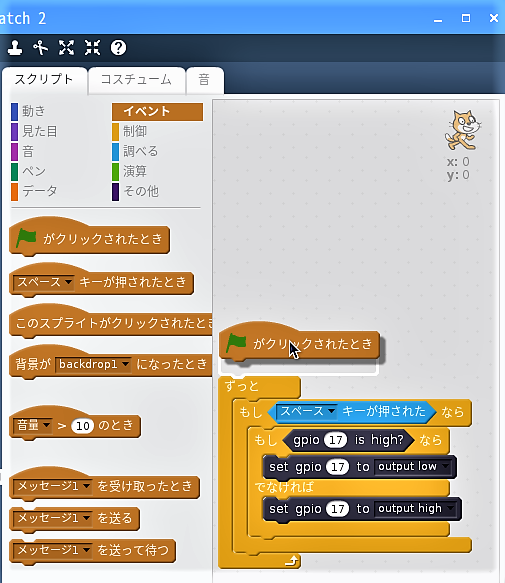The height and width of the screenshot is (583, 505).
Task: Select the Delete scissors tool
Action: 41,48
